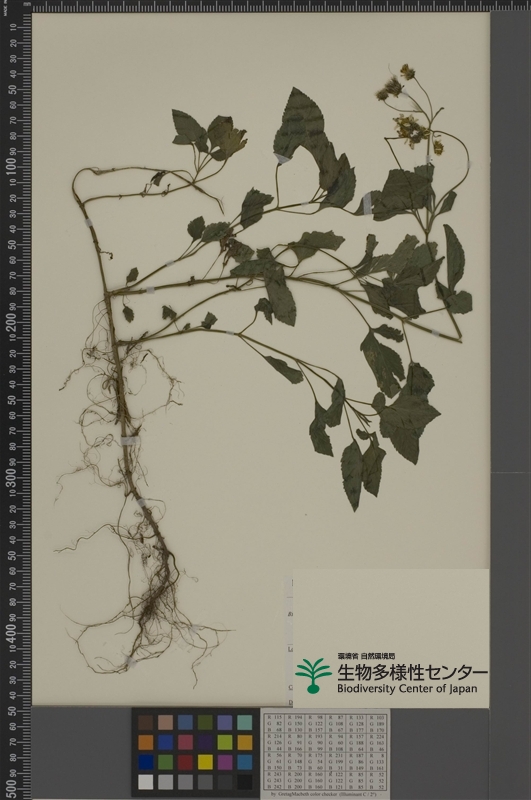Click the 300 mark on the ruler
Screen dimensions: 531x800
pos(13,479)
